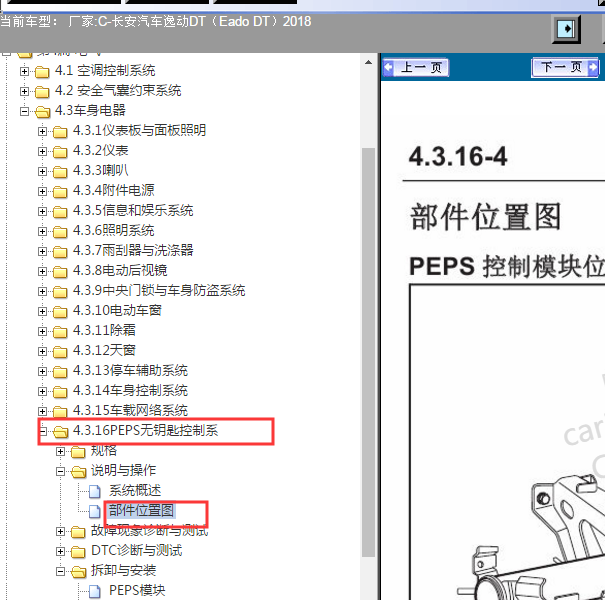This screenshot has width=605, height=600.
Task: Click folder icon of 4.1 空调控制系统
Action: tap(42, 72)
